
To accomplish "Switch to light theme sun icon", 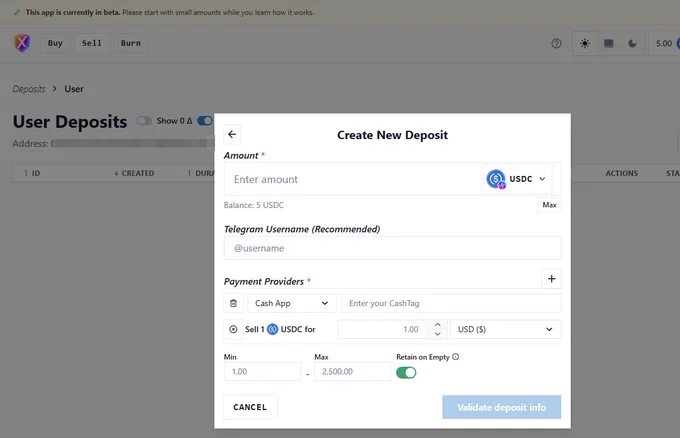I will [585, 43].
